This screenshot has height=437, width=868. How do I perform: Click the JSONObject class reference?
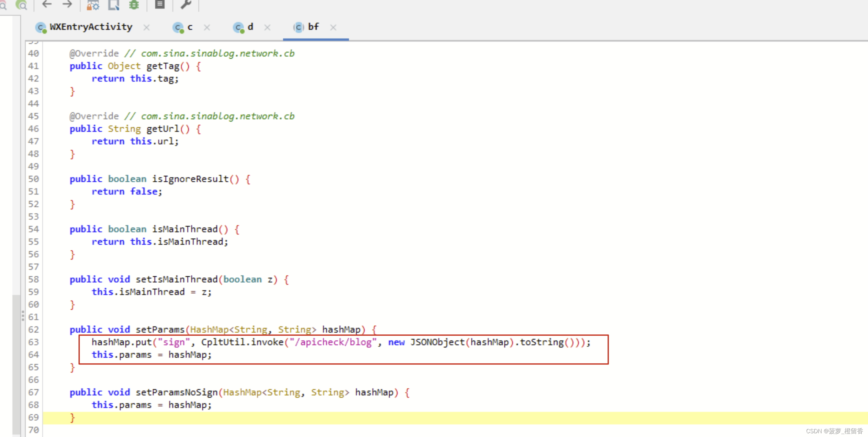[437, 342]
